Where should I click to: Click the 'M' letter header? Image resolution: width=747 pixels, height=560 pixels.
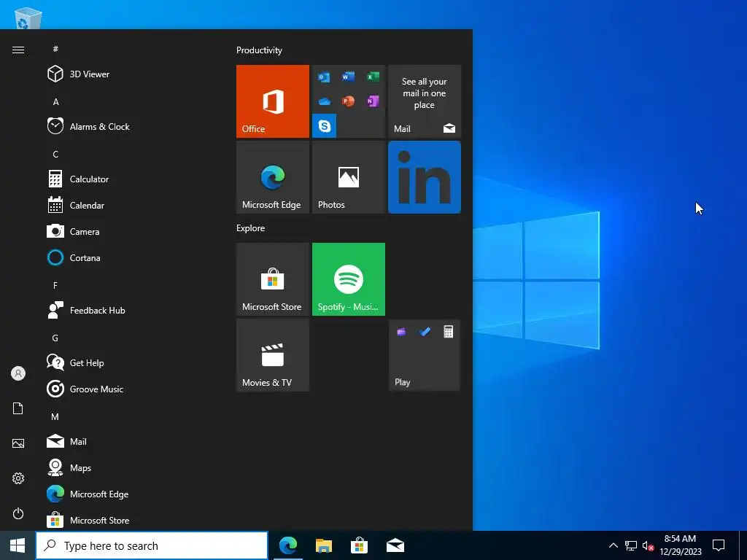55,416
